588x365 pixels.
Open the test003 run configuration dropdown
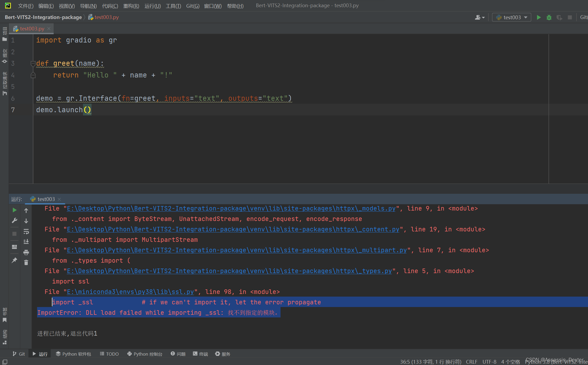click(511, 17)
